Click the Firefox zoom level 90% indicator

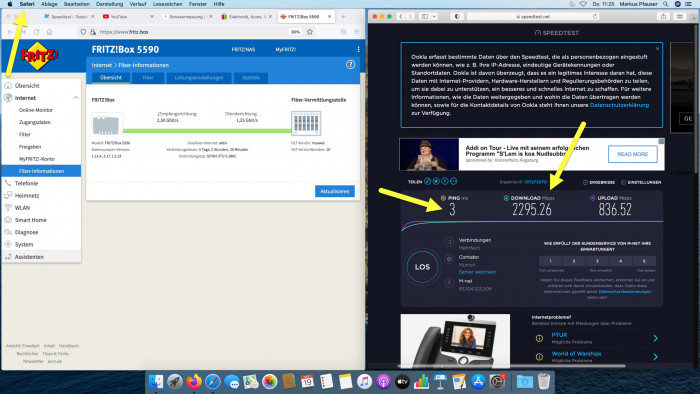[295, 32]
